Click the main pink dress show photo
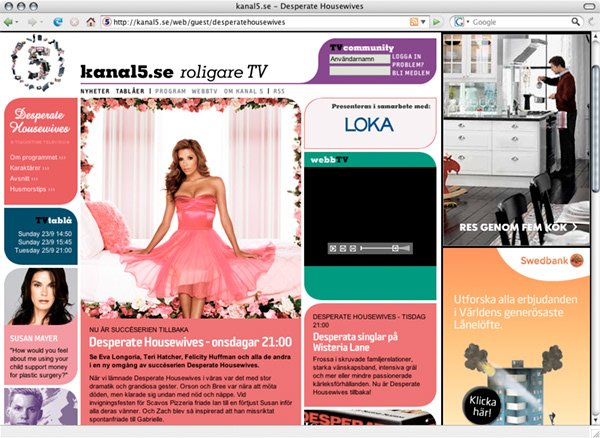This screenshot has height=438, width=600. coord(191,208)
